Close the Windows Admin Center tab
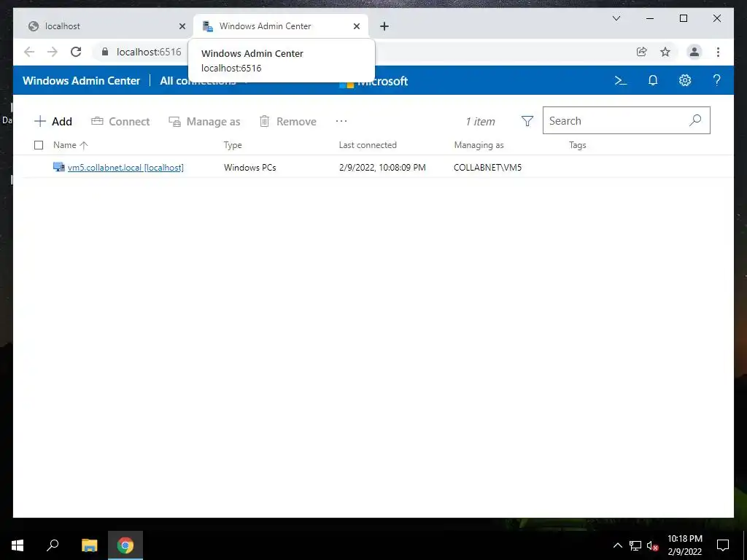Image resolution: width=747 pixels, height=560 pixels. coord(356,26)
